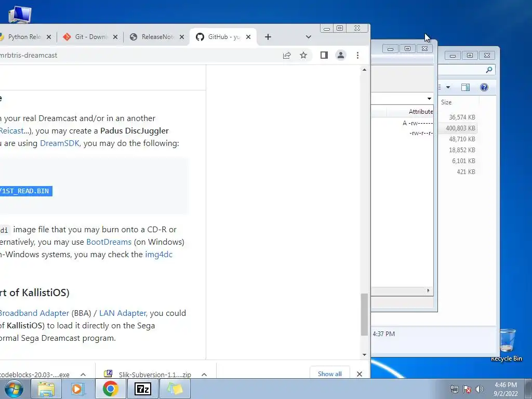532x399 pixels.
Task: Toggle the Explorer preview pane
Action: coord(465,87)
